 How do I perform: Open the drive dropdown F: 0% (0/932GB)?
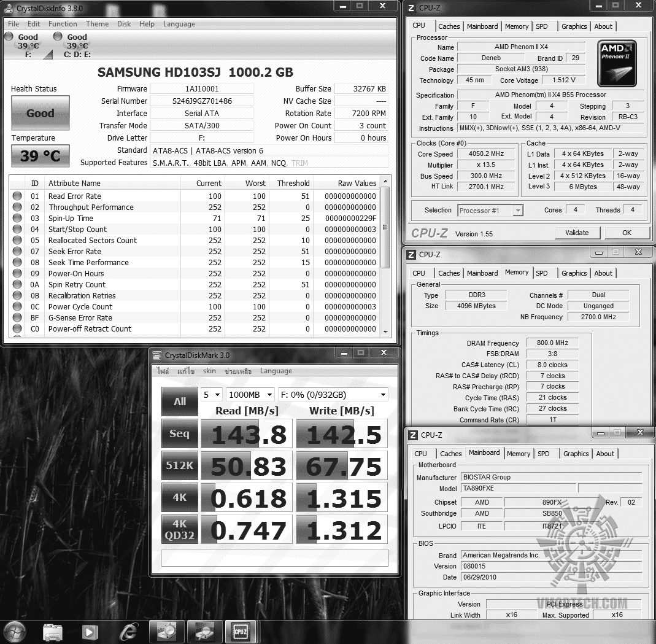(333, 395)
